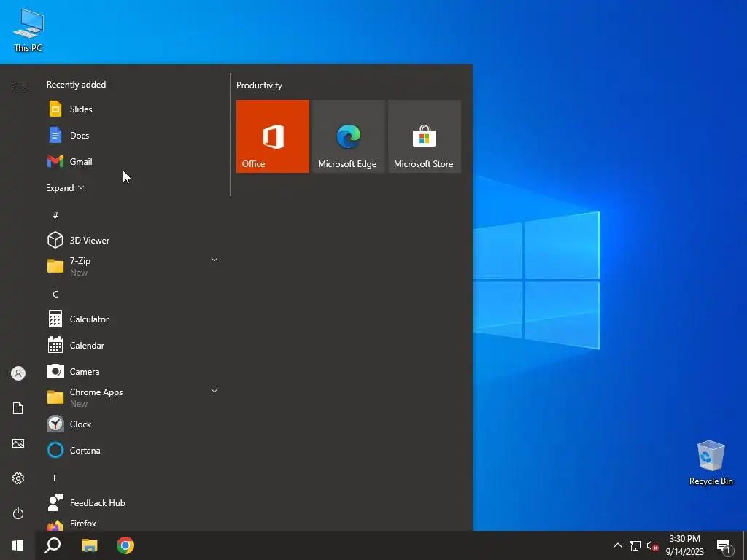Open Documents from Start sidebar
This screenshot has width=747, height=560.
coord(18,408)
